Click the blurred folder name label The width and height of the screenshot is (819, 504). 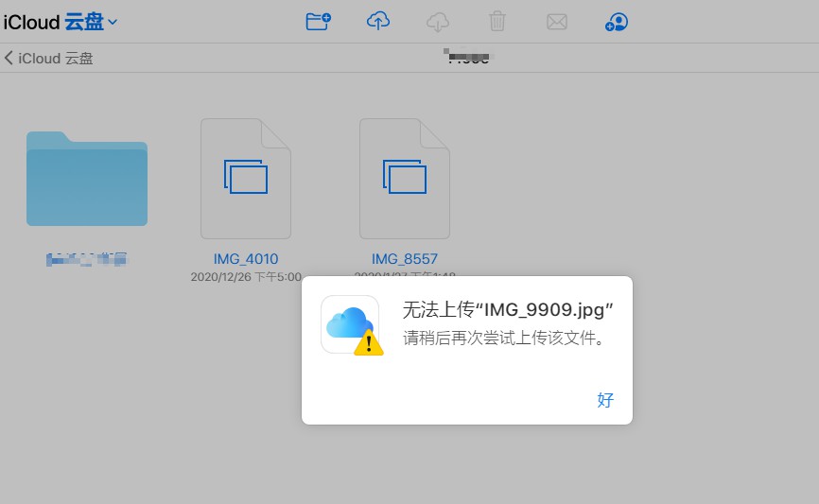87,259
